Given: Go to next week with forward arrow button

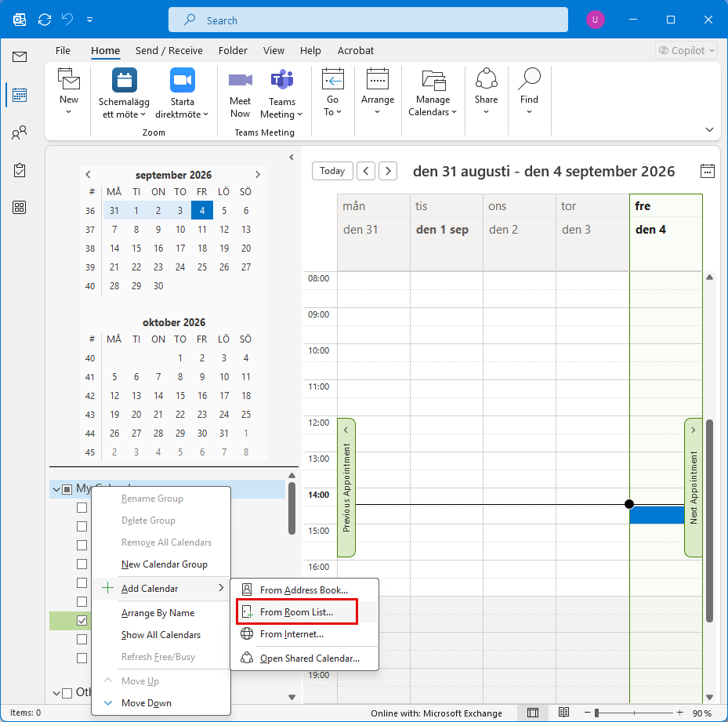Looking at the screenshot, I should click(x=388, y=171).
